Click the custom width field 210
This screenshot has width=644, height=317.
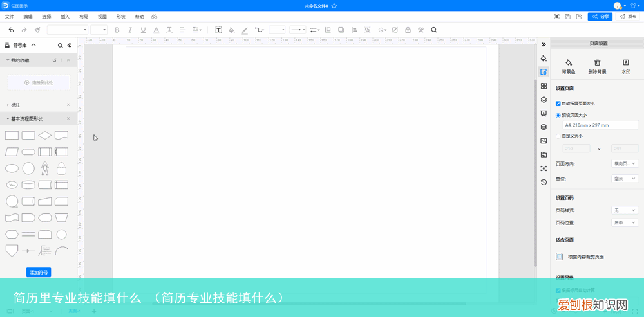tap(576, 149)
